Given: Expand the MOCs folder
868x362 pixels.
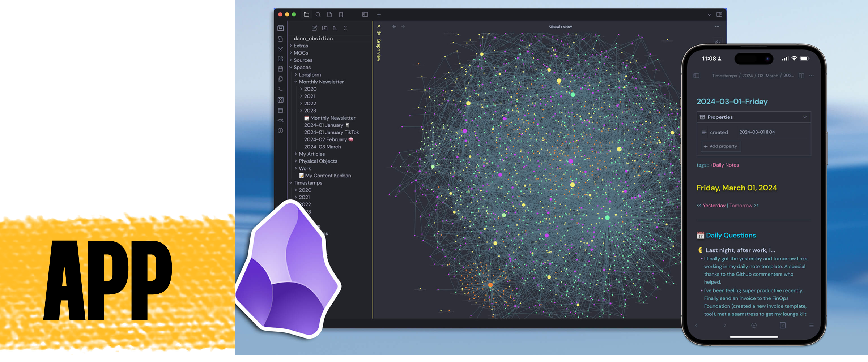Looking at the screenshot, I should pos(301,53).
